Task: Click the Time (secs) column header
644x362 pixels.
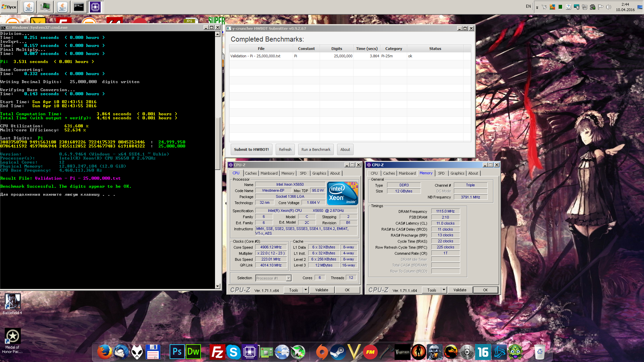Action: tap(367, 49)
